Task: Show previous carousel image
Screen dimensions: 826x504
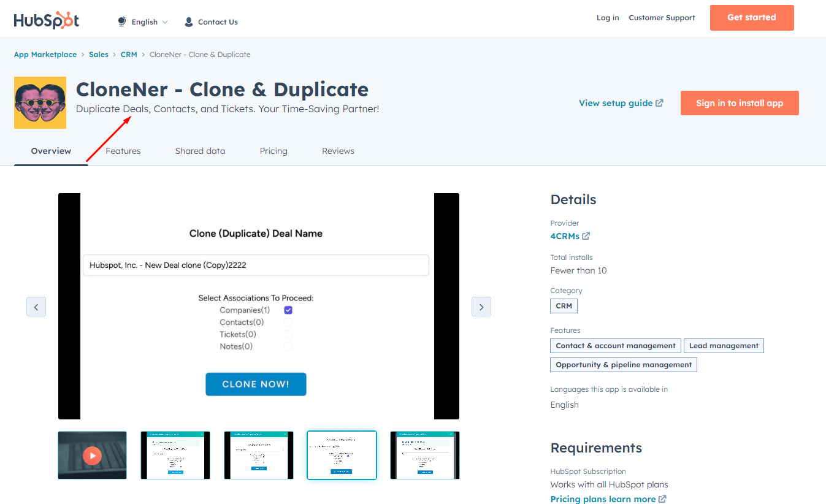Action: tap(36, 307)
